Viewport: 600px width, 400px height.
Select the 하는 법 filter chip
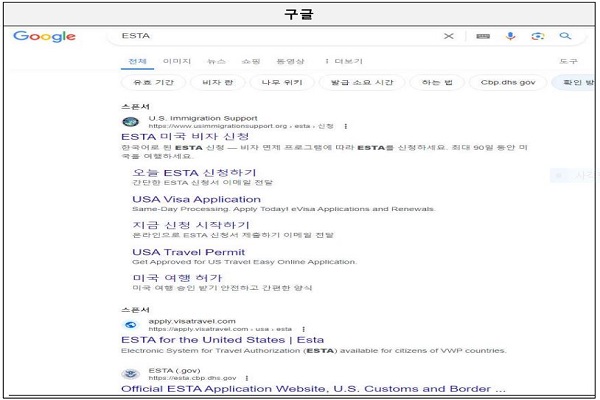pos(437,82)
